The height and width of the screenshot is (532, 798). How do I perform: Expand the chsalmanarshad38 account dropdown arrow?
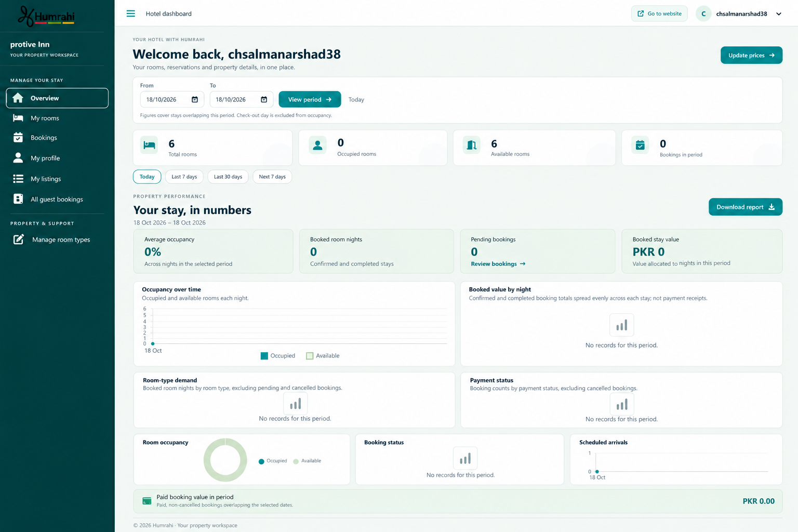(x=779, y=14)
